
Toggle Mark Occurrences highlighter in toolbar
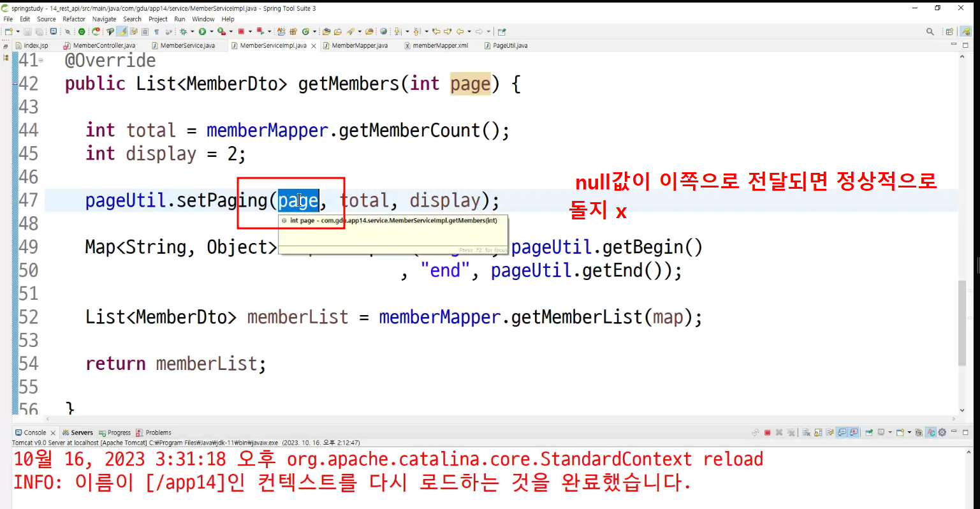coord(121,31)
